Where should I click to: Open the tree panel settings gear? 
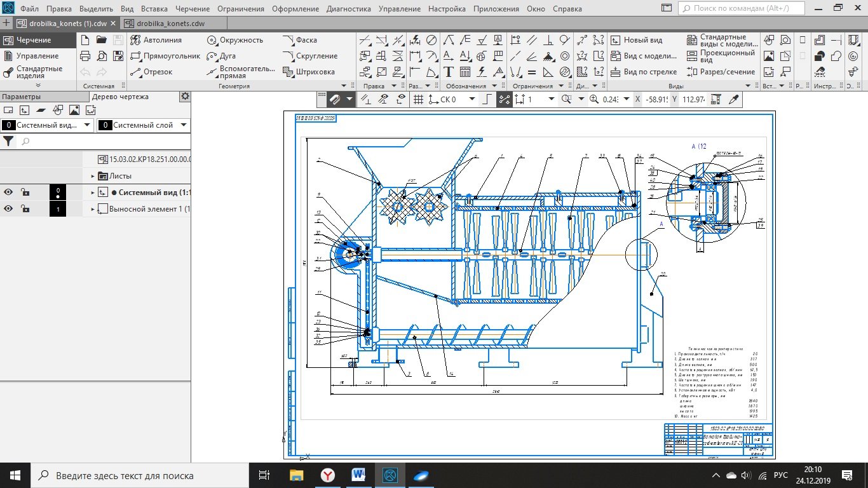point(185,97)
